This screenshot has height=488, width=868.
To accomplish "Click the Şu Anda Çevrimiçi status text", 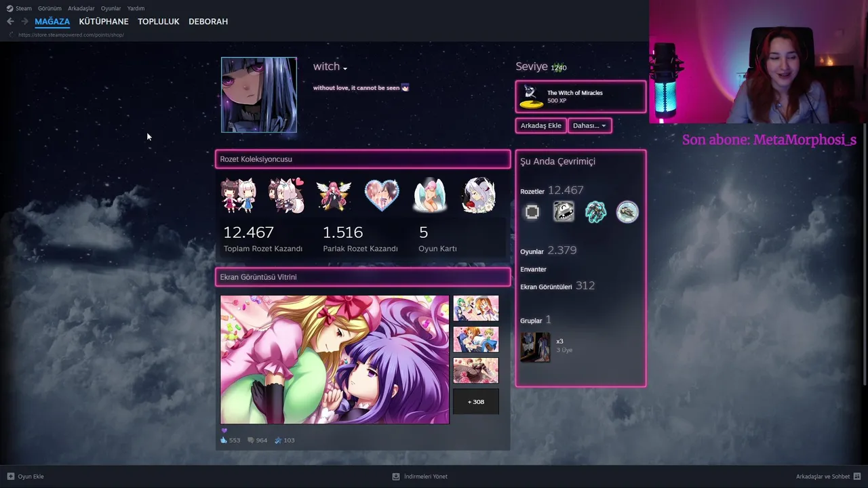I will (557, 161).
